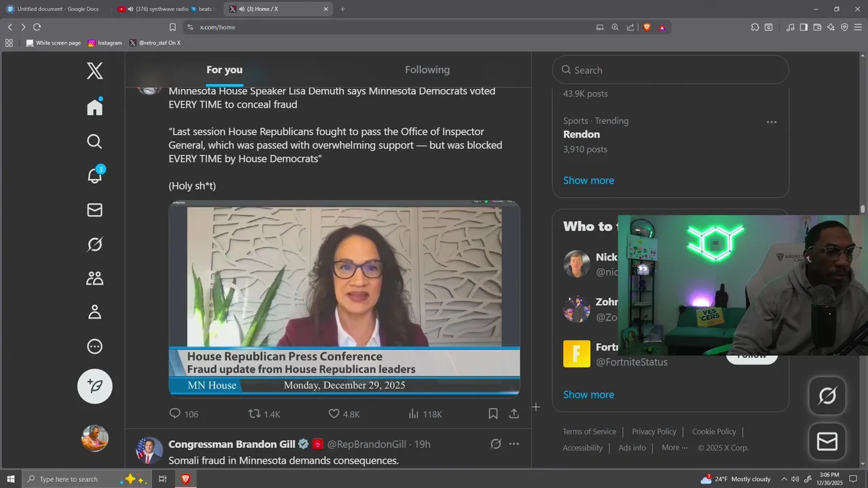Open Privacy Policy link
The height and width of the screenshot is (488, 868).
click(654, 432)
